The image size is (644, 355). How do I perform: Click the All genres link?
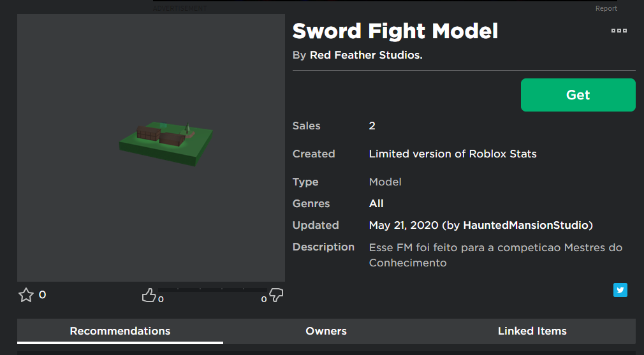(x=376, y=203)
